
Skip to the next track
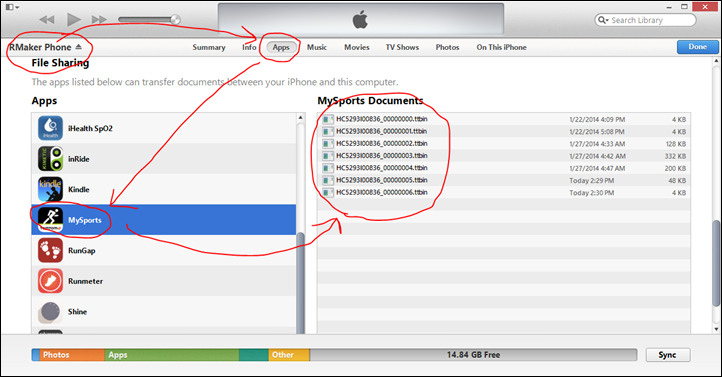(x=99, y=19)
